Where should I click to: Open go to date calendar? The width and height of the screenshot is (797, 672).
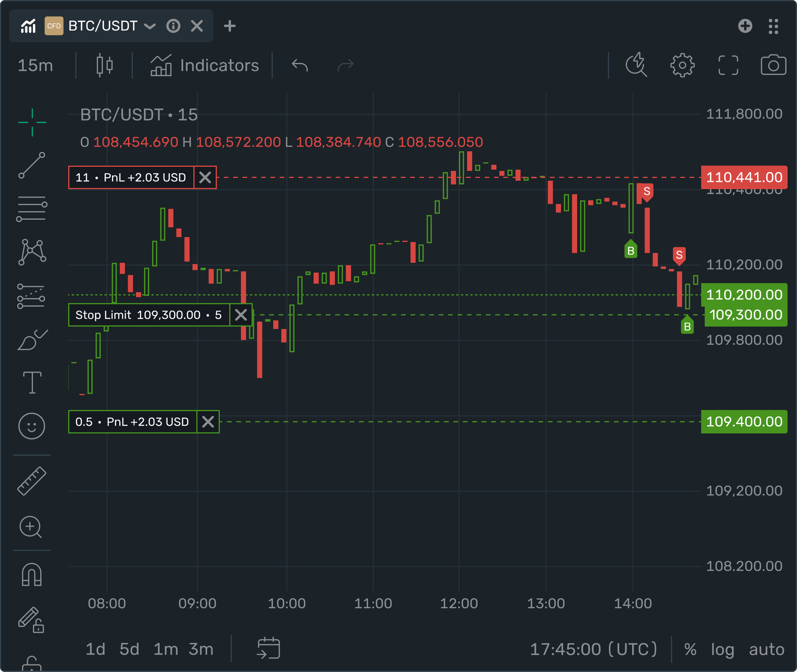tap(269, 648)
